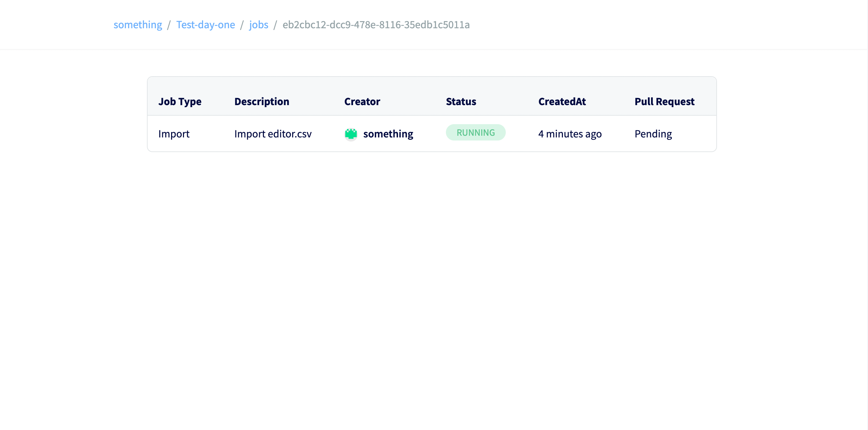Select the job ID in the breadcrumb
The height and width of the screenshot is (430, 868).
click(x=376, y=25)
